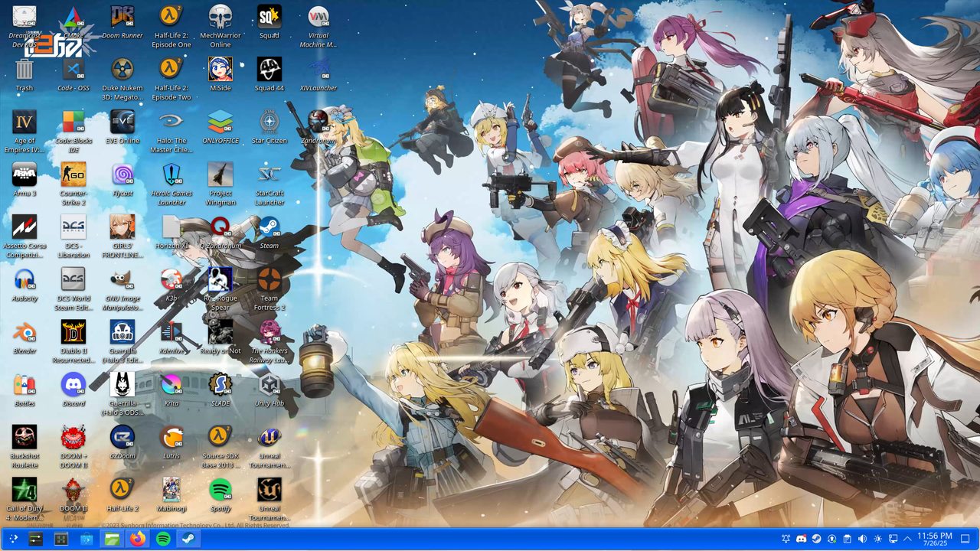Select Diablo II Resurrected desktop icon
Viewport: 980px width, 551px height.
(x=73, y=332)
